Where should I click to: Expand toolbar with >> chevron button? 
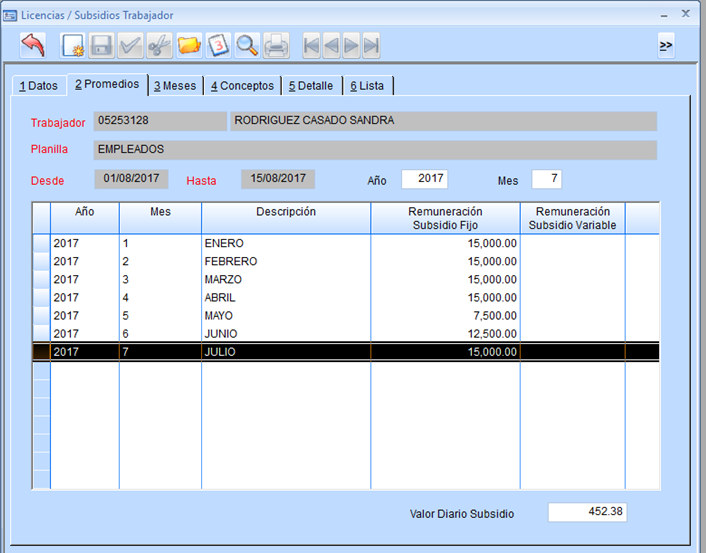pos(666,45)
